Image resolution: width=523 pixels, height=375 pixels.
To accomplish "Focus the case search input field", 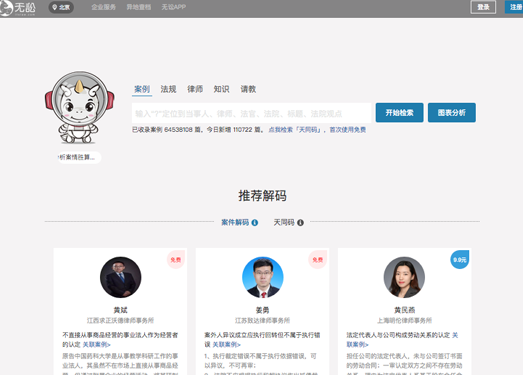I will coord(251,113).
